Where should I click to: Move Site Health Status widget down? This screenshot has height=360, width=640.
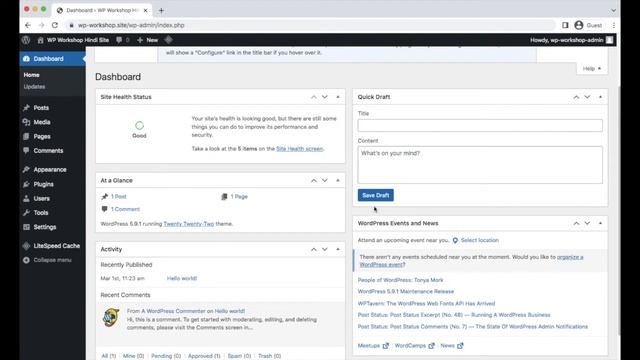point(324,97)
